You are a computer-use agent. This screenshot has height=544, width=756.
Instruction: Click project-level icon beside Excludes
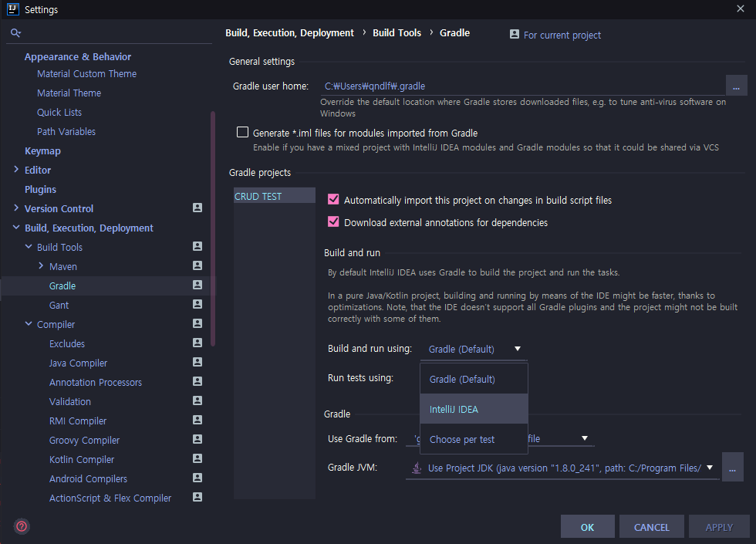(197, 343)
